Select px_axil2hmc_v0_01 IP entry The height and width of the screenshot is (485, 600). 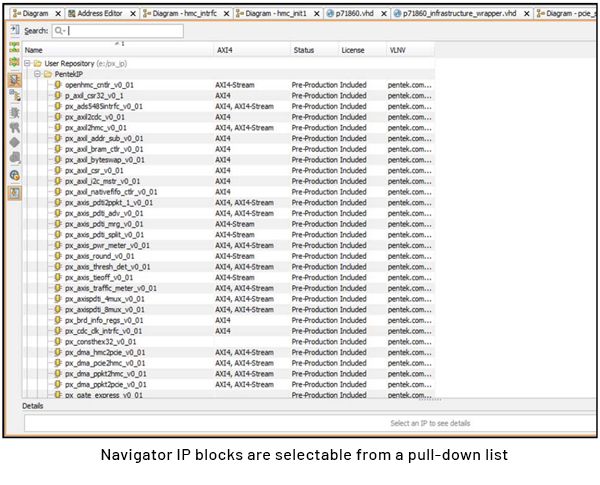click(x=96, y=127)
